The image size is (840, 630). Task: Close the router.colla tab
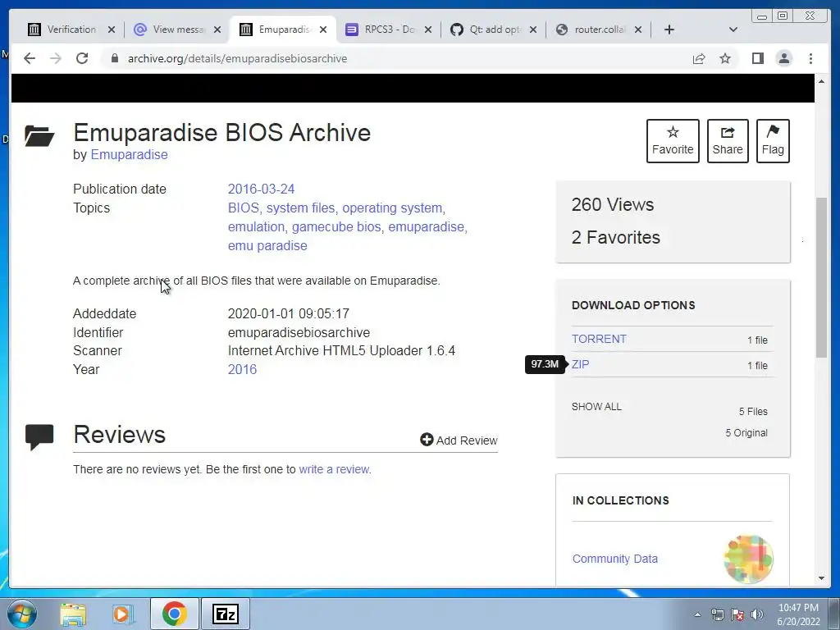(638, 30)
